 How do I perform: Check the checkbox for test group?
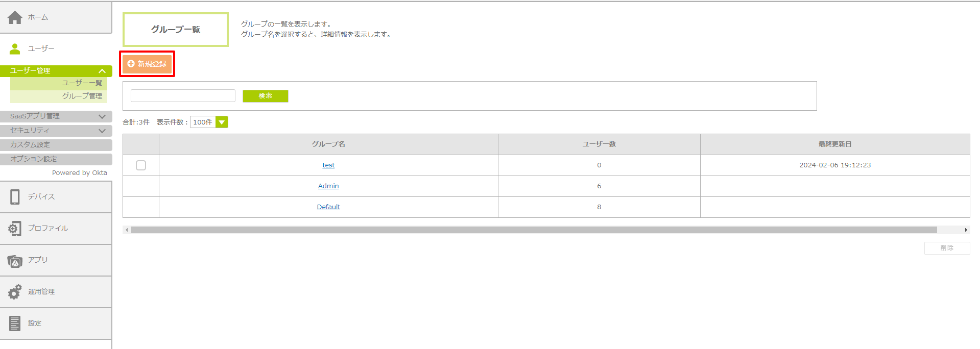pyautogui.click(x=141, y=165)
